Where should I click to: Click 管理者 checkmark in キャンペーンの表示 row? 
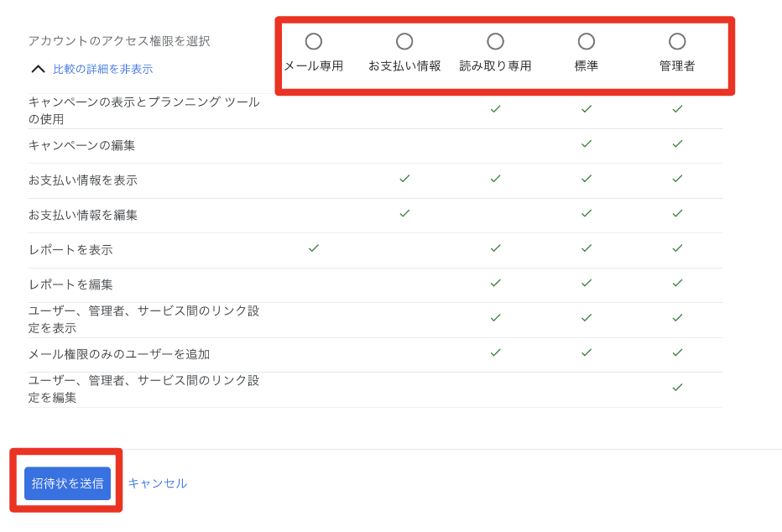point(677,109)
